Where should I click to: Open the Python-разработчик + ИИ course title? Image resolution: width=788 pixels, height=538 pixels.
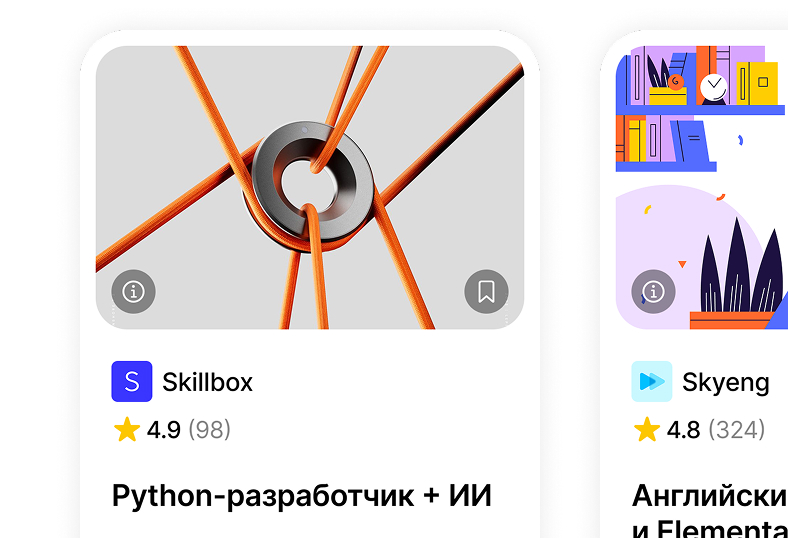pyautogui.click(x=302, y=496)
